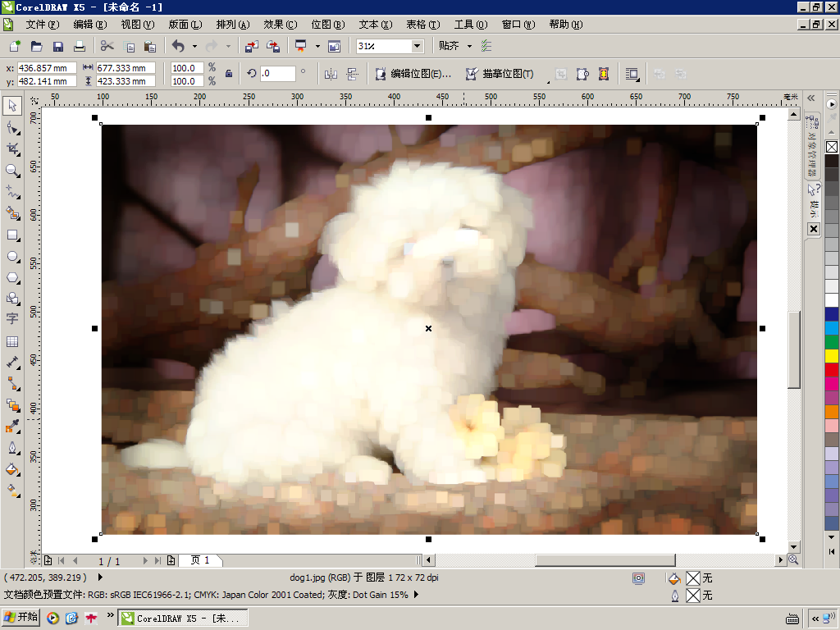Open the 效果(C) menu

click(280, 25)
